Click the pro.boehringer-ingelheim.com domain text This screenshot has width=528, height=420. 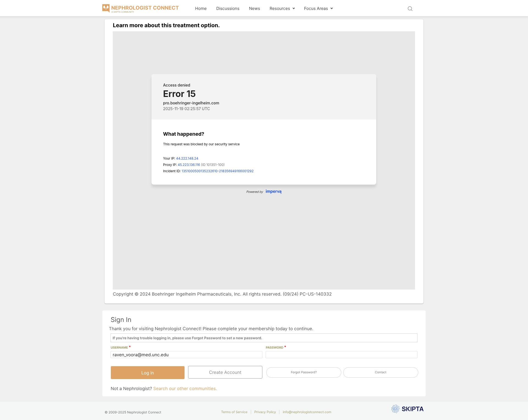(191, 103)
